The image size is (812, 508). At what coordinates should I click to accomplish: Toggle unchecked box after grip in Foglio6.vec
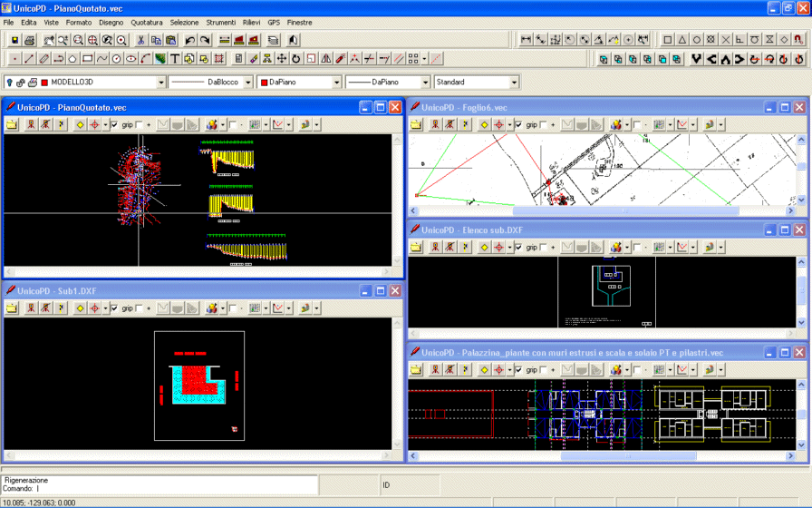(543, 124)
